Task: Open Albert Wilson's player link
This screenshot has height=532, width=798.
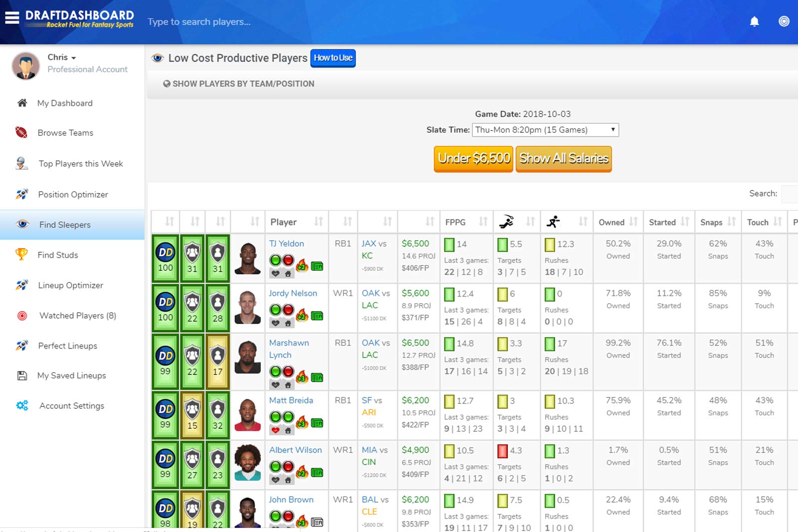Action: click(295, 450)
